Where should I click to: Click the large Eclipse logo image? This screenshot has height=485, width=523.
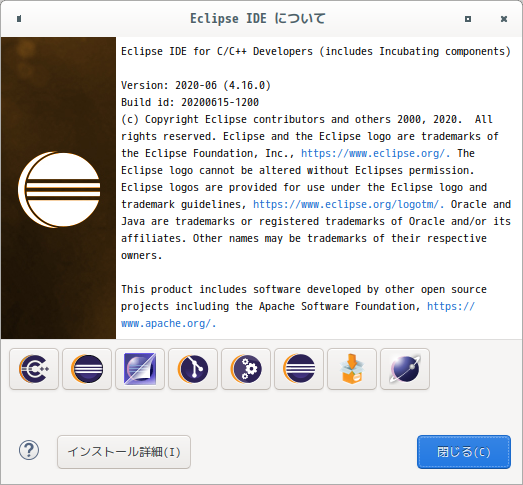59,189
